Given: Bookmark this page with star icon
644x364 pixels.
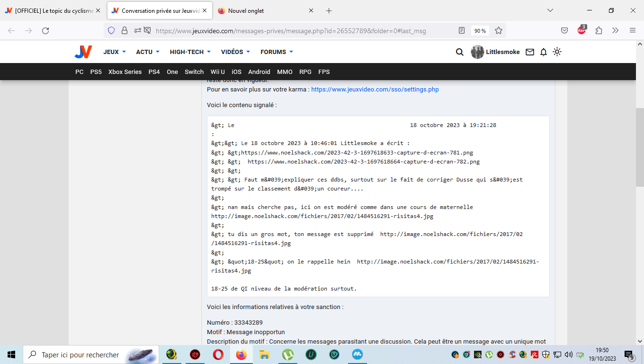Looking at the screenshot, I should 499,31.
